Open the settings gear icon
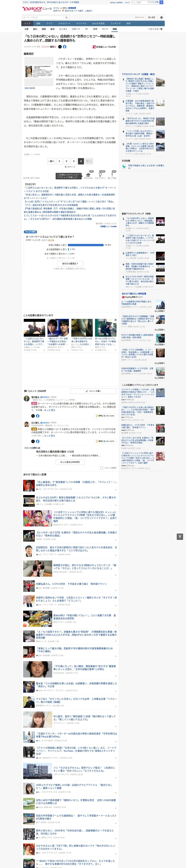Screen dimensions: 186x868 point(161,18)
